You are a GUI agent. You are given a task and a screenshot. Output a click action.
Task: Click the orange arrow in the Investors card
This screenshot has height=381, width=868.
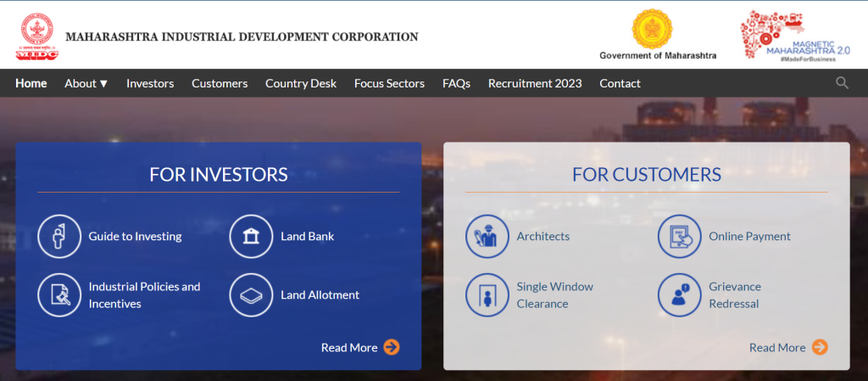tap(392, 347)
